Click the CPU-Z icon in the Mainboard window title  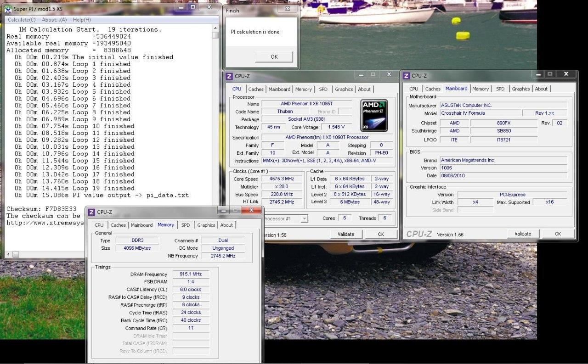(406, 76)
